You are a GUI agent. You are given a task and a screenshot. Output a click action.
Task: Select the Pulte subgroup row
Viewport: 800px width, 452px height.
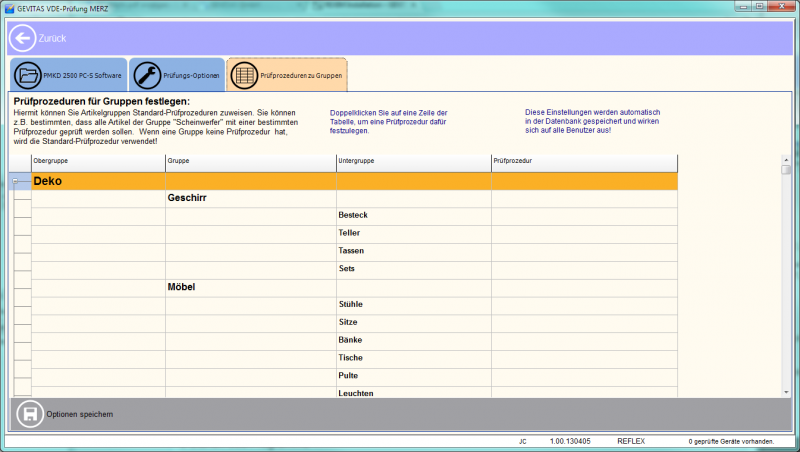[354, 376]
